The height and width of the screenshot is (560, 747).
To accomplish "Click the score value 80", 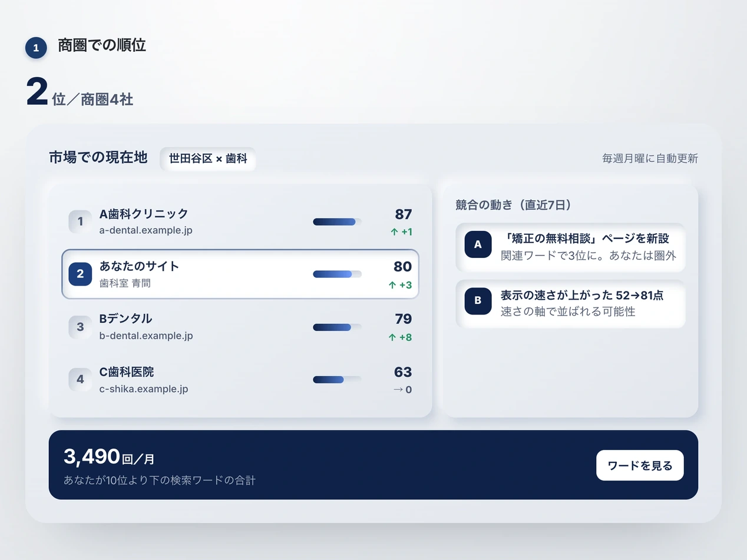I will pyautogui.click(x=403, y=267).
